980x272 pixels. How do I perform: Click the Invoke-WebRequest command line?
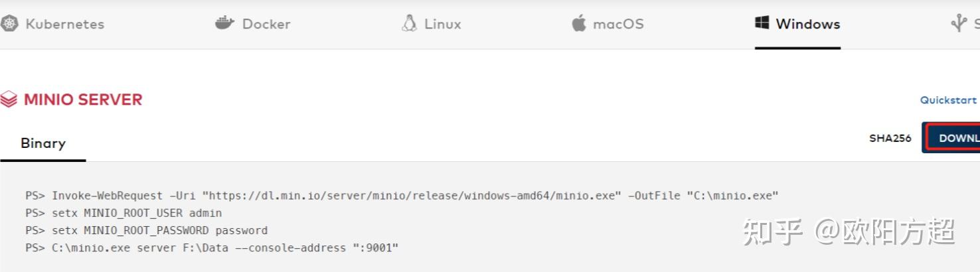click(402, 196)
